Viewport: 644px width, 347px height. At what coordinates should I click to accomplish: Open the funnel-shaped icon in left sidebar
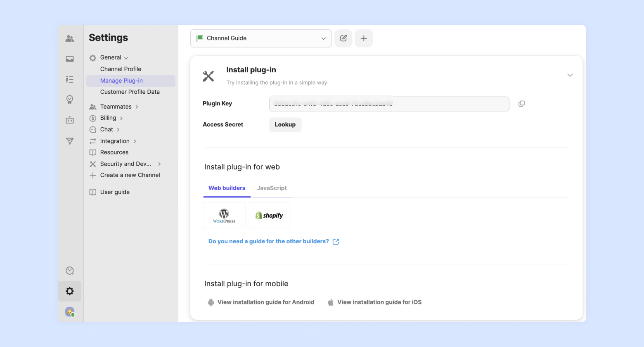pos(70,141)
